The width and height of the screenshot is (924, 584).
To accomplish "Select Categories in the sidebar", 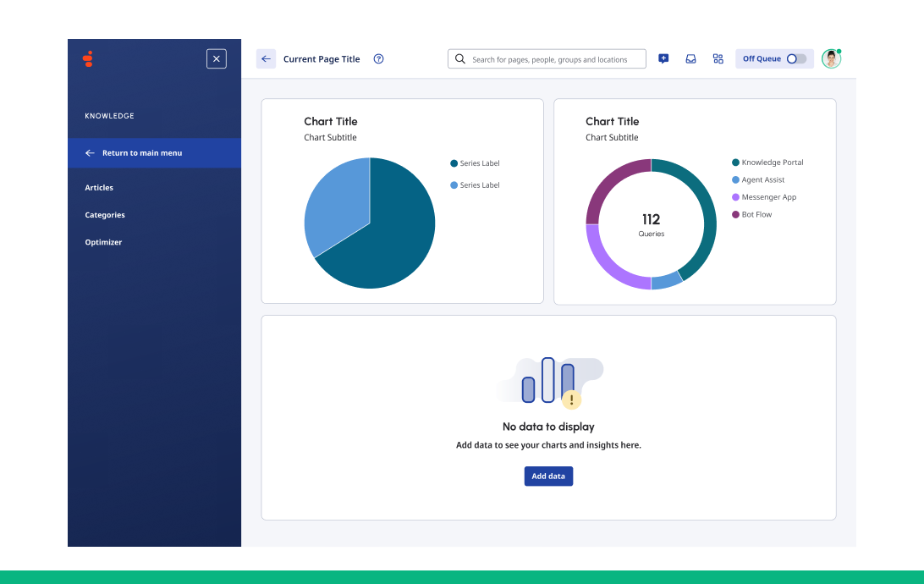I will coord(105,215).
